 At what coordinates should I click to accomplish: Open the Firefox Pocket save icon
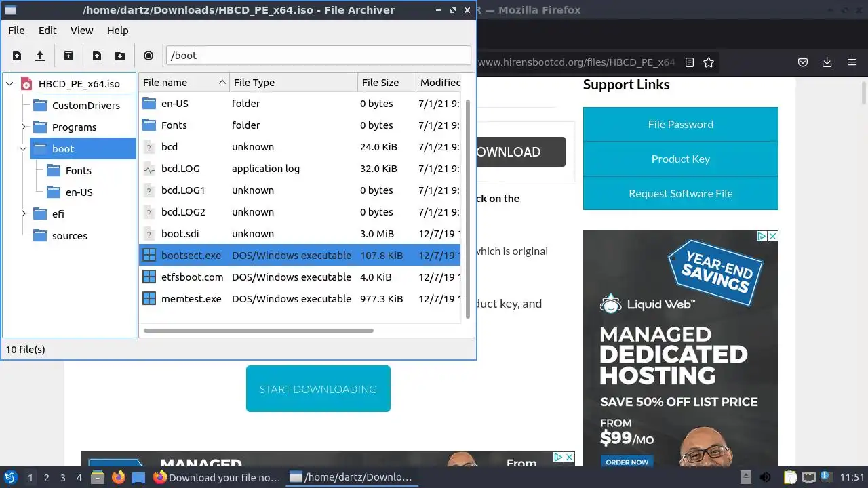803,62
